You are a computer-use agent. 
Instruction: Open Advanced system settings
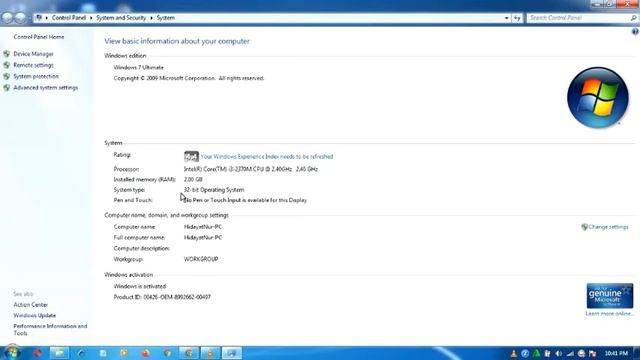[46, 88]
